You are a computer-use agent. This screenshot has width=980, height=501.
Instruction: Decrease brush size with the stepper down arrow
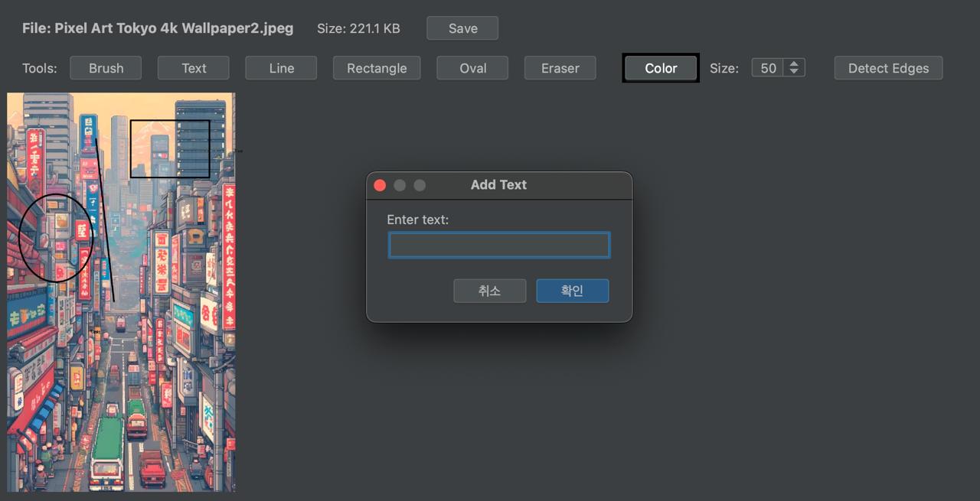pyautogui.click(x=795, y=72)
